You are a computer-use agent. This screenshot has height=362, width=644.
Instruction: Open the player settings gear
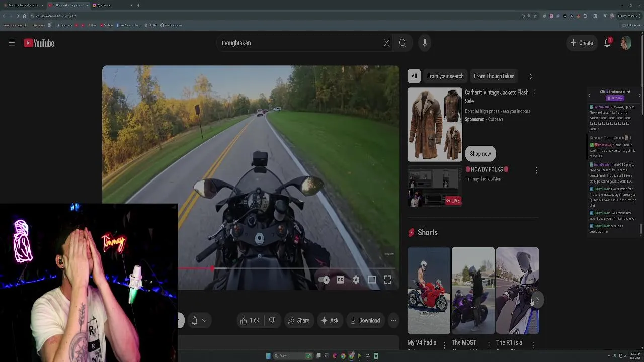tap(356, 280)
